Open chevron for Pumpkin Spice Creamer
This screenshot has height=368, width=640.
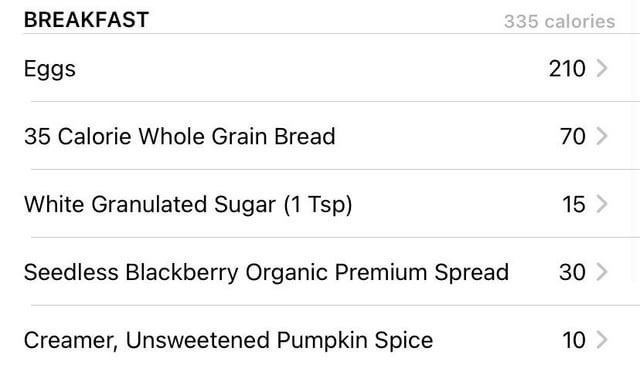[602, 339]
